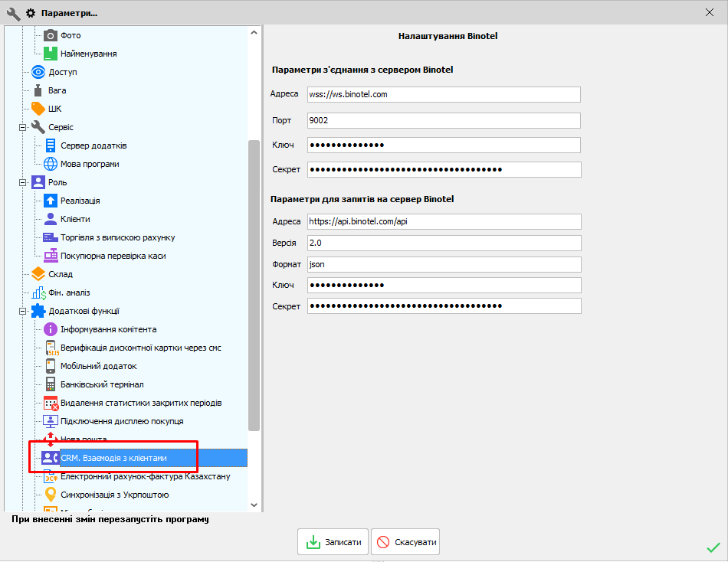
Task: Select Банківський термінал in the tree
Action: 102,384
